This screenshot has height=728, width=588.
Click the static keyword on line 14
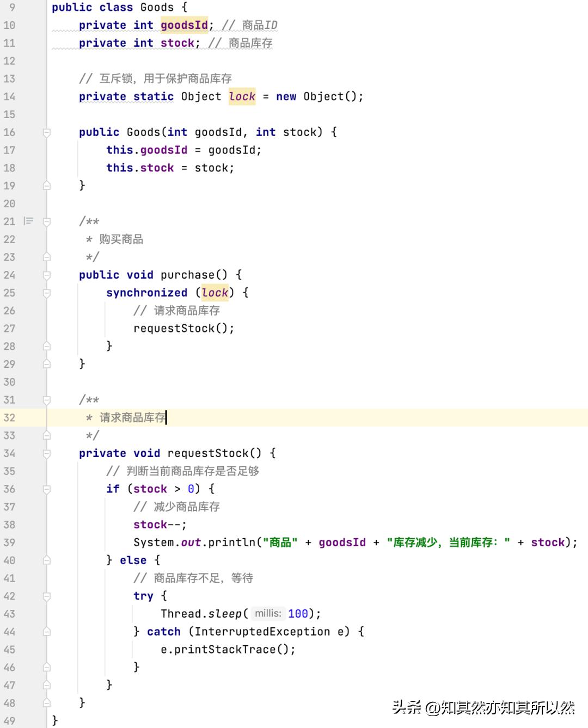click(154, 96)
